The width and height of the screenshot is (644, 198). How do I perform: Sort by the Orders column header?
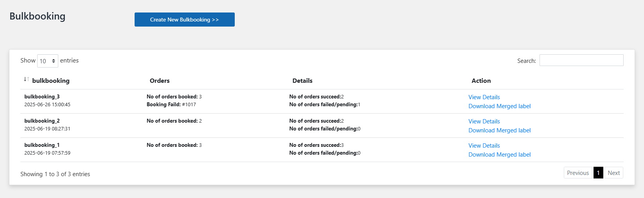point(160,81)
